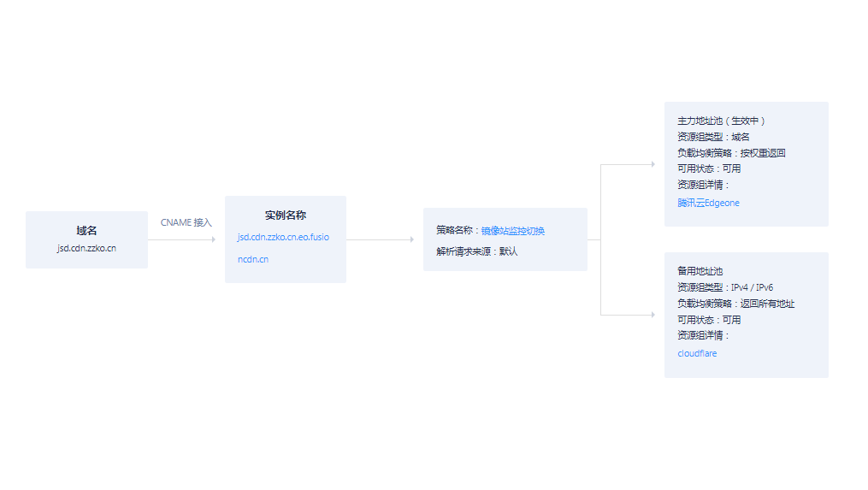This screenshot has height=490, width=868.
Task: Select the 域名 box heading
Action: pyautogui.click(x=86, y=231)
